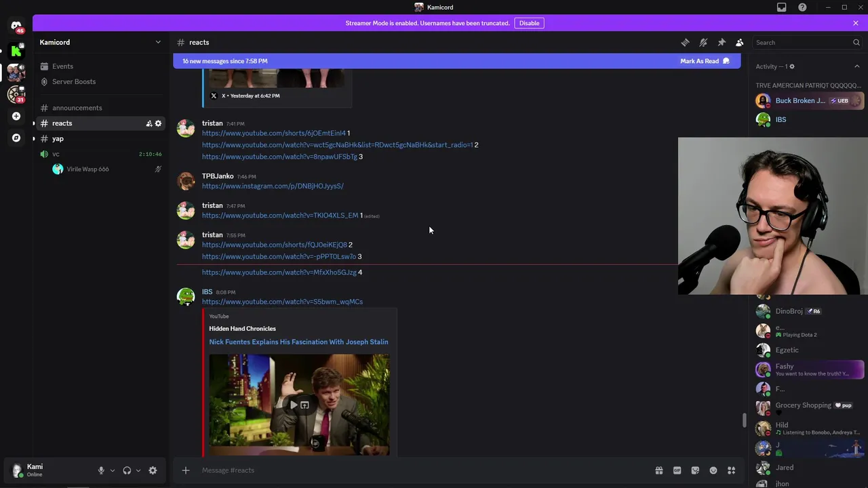Click tristan's avatar on 7:41 PM message
Screen dimensions: 868x488
pyautogui.click(x=186, y=128)
